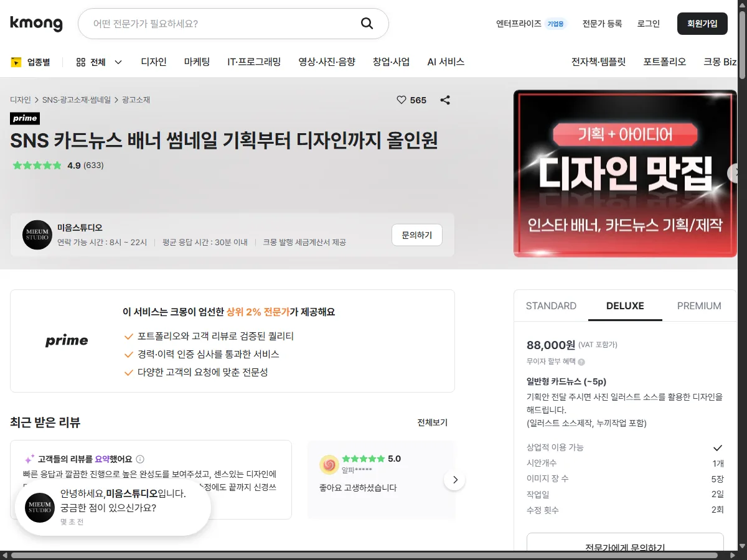747x560 pixels.
Task: Select the DELUXE package tab
Action: pyautogui.click(x=625, y=306)
